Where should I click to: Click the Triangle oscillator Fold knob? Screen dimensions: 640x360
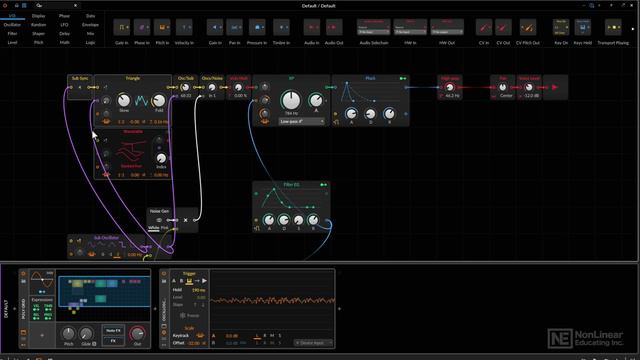click(x=159, y=100)
